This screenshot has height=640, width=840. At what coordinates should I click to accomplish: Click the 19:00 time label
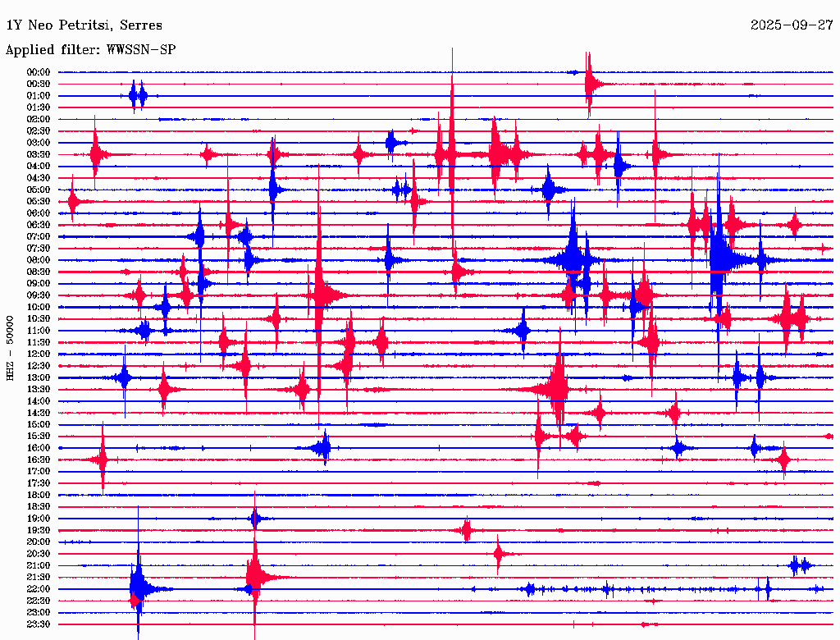click(x=39, y=519)
